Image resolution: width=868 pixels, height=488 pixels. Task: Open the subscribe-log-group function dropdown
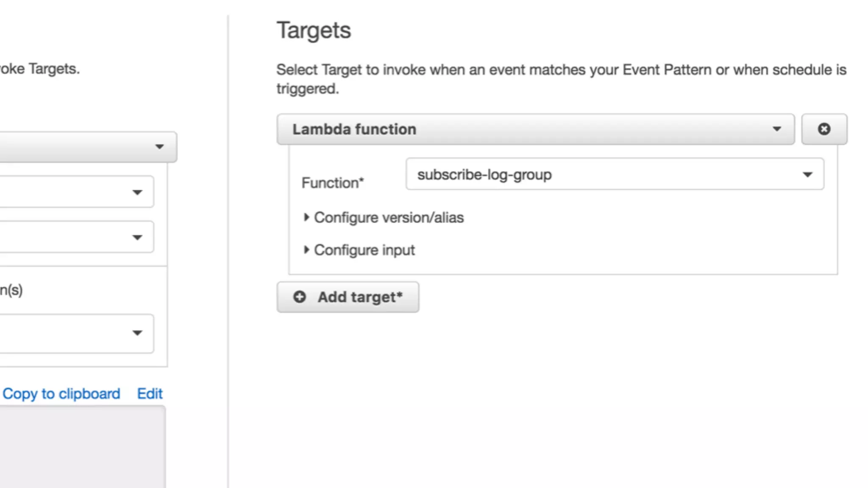point(615,175)
